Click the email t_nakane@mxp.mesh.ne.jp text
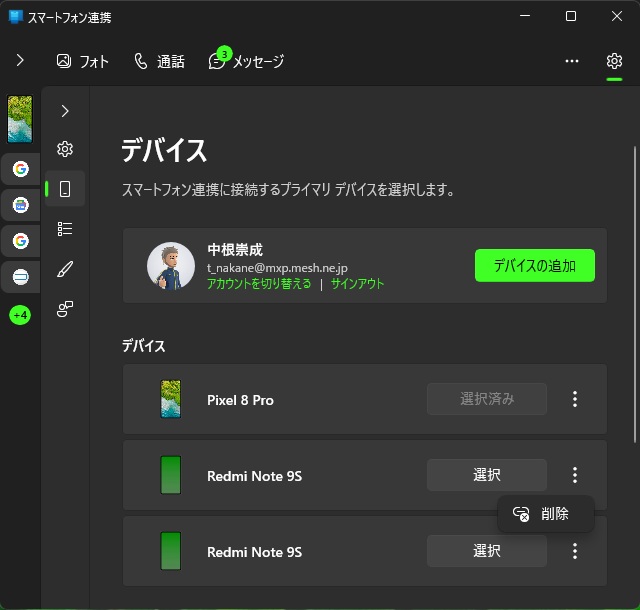640x610 pixels. (x=277, y=268)
